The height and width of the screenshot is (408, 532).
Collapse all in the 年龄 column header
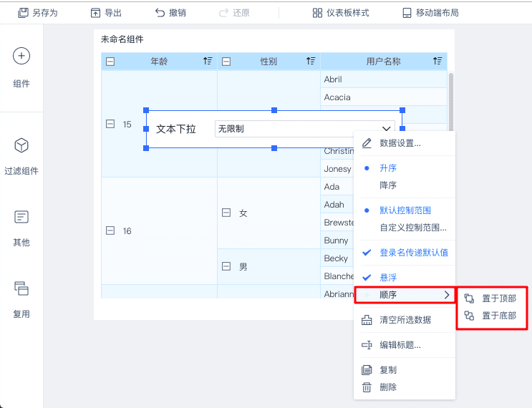(x=110, y=62)
